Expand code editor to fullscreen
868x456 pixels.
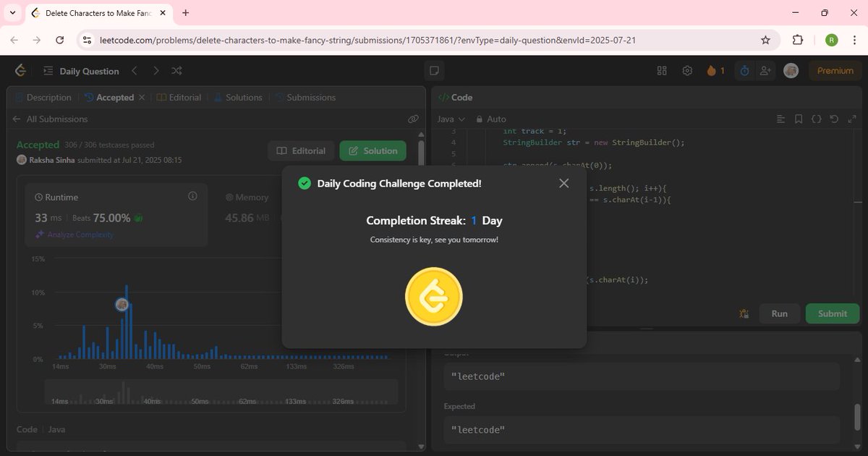click(x=851, y=119)
